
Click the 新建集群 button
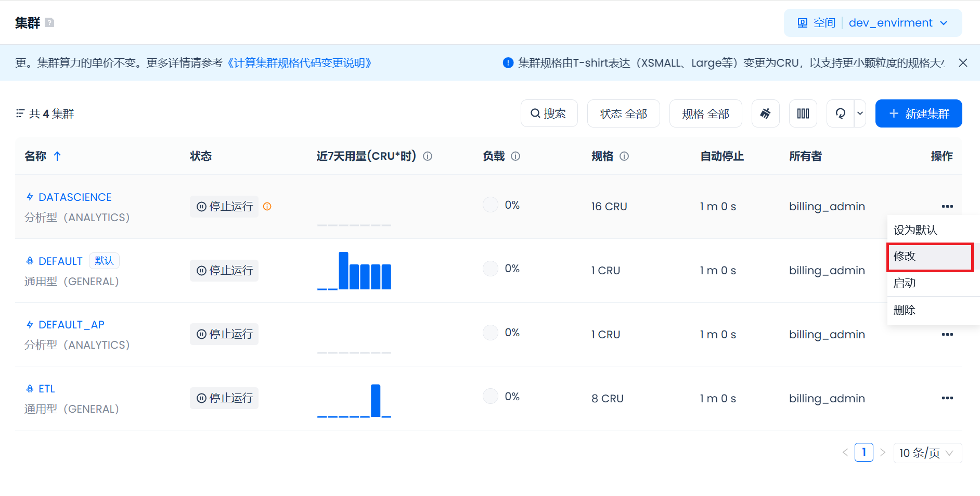pos(918,113)
